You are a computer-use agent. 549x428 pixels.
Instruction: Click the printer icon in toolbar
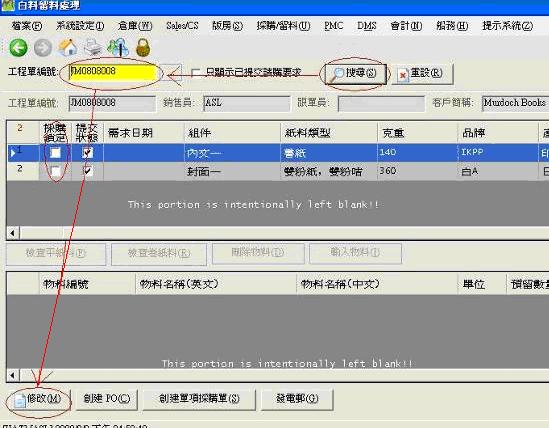pyautogui.click(x=93, y=48)
